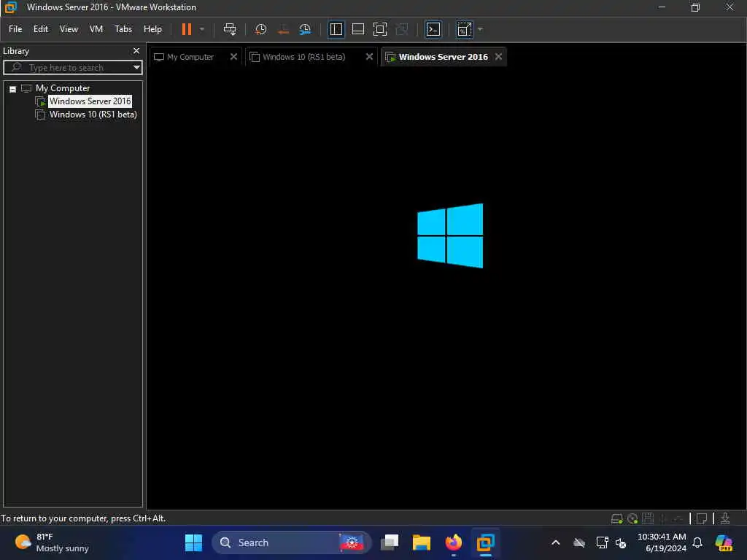Open File Explorer from the taskbar
This screenshot has height=560, width=747.
422,542
